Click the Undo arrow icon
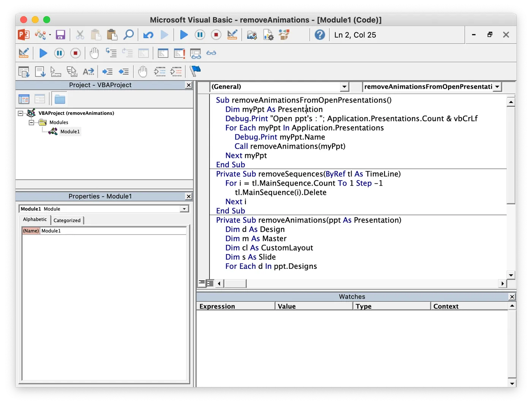This screenshot has height=405, width=532. click(148, 35)
